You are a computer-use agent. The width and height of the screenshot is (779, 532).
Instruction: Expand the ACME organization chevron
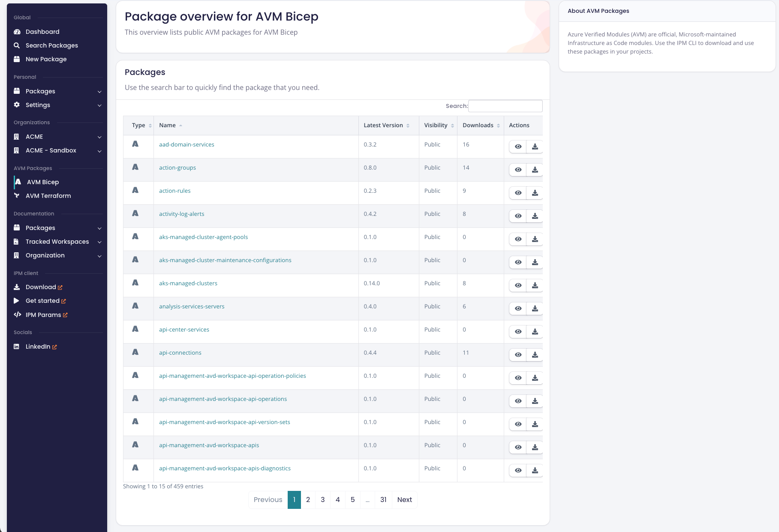[99, 137]
